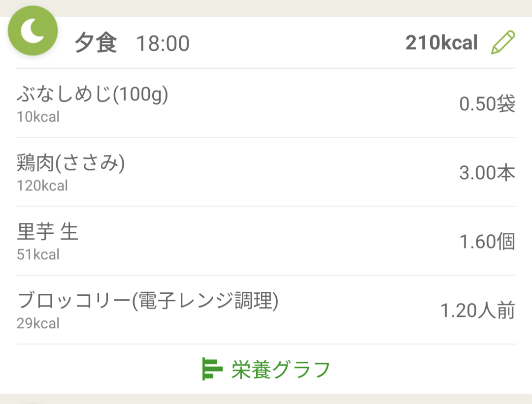Select the 鶏肉(ささみ) food entry
Image resolution: width=532 pixels, height=404 pixels.
(x=266, y=172)
